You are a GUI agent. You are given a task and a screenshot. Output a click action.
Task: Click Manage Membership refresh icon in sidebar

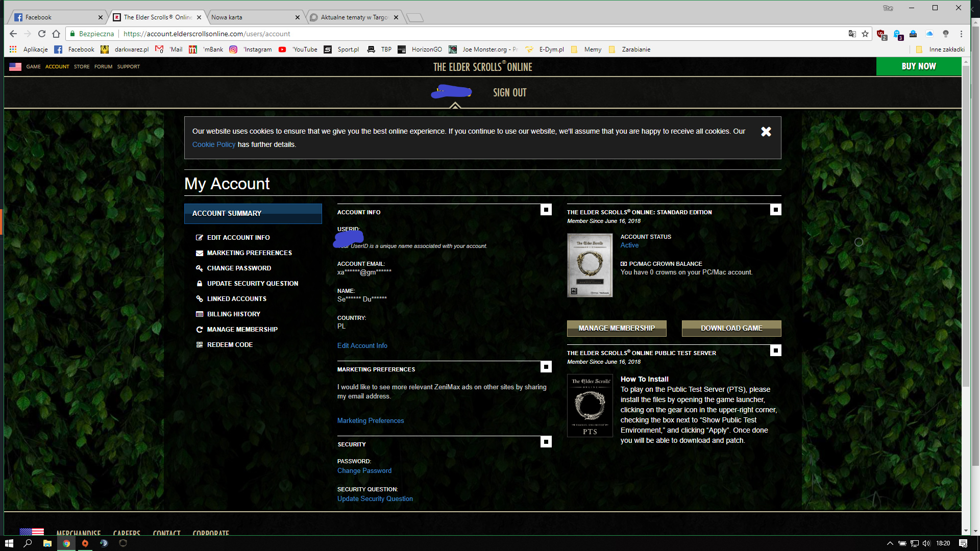[200, 330]
